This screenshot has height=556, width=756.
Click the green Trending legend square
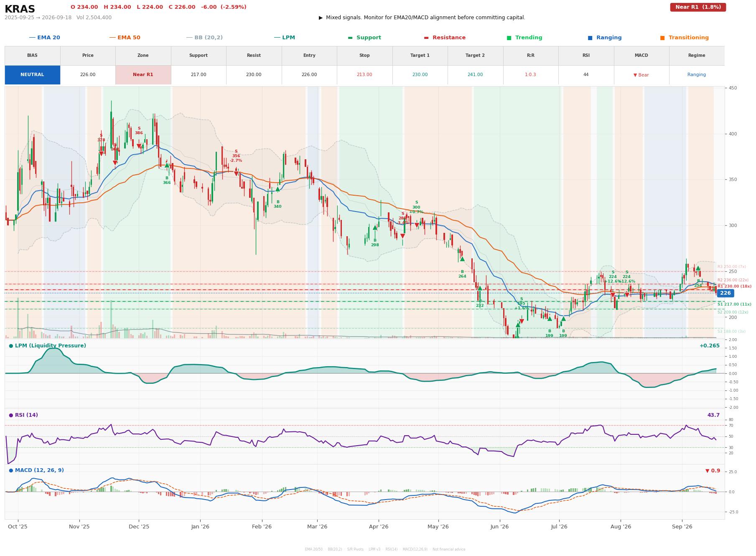coord(509,38)
